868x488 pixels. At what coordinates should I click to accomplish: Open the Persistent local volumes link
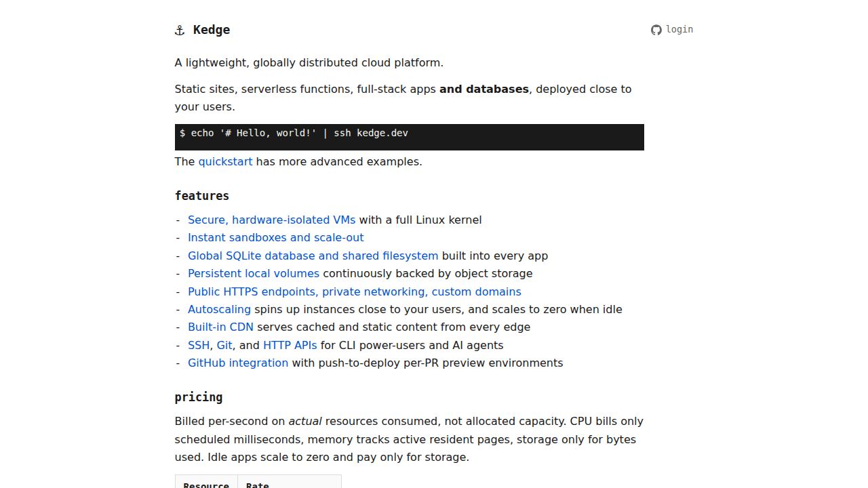click(x=254, y=273)
